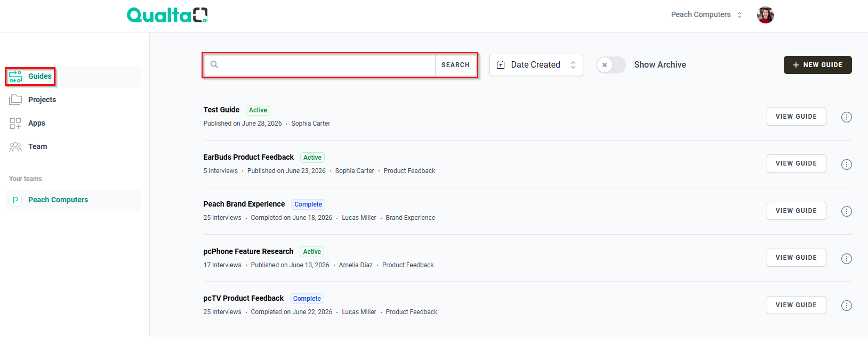
Task: Open the Projects folder icon
Action: [15, 100]
